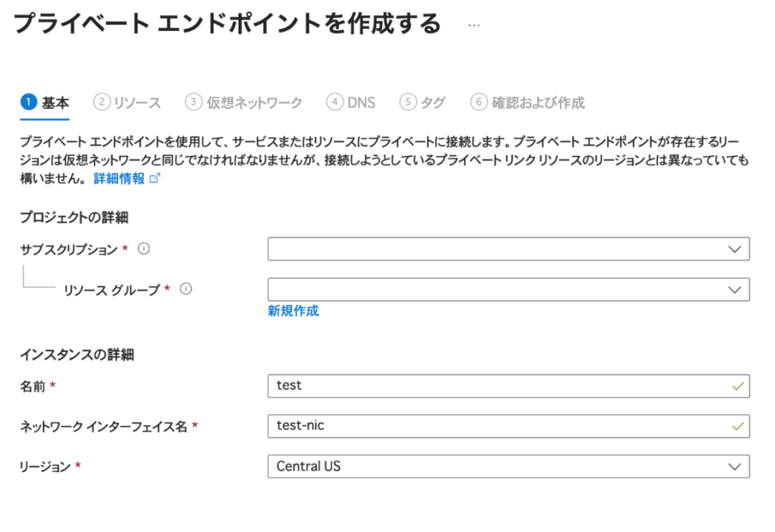Click the step 4 circle icon for DNS

point(335,102)
